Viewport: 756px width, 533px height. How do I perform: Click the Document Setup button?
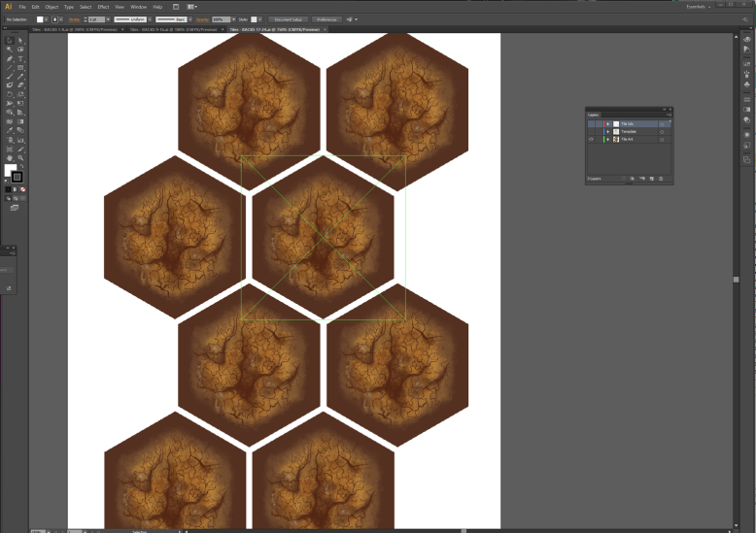[x=288, y=19]
